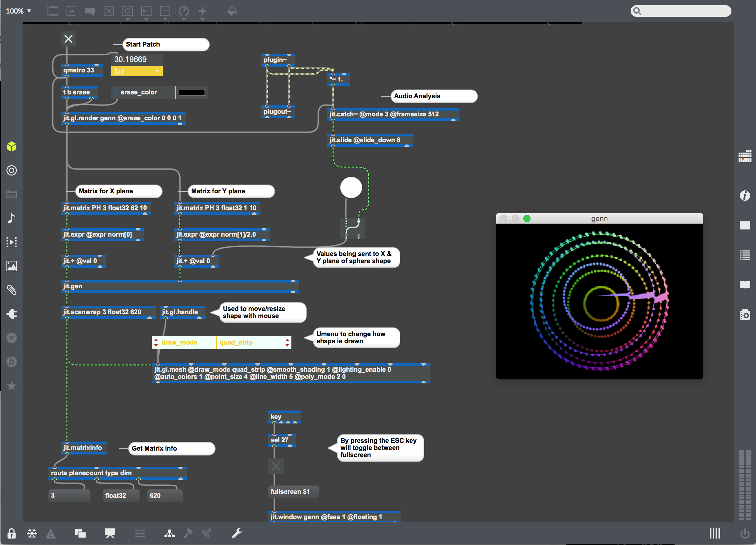This screenshot has height=545, width=756.
Task: Toggle the audio power button
Action: pyautogui.click(x=745, y=533)
